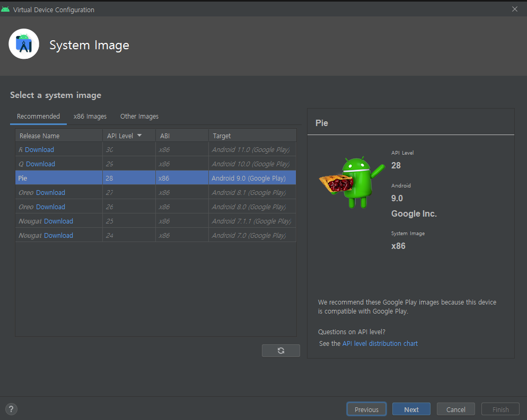Select the Android 7.0 (Google Play) target cell
This screenshot has width=527, height=420.
[x=252, y=235]
